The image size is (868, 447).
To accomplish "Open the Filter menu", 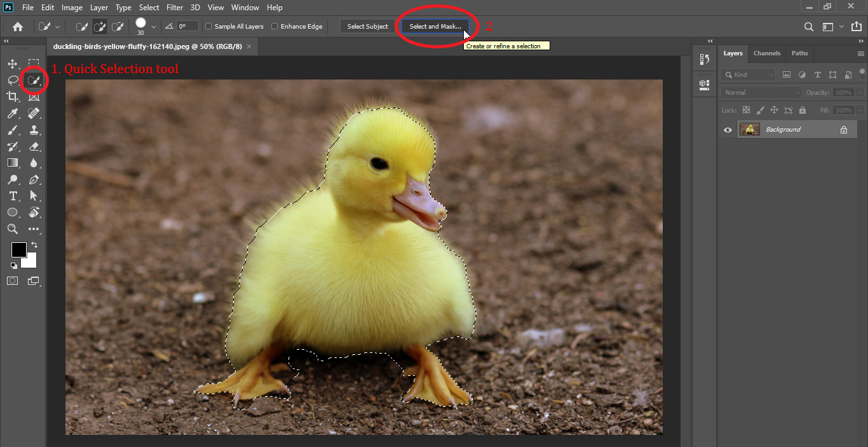I will (x=174, y=7).
